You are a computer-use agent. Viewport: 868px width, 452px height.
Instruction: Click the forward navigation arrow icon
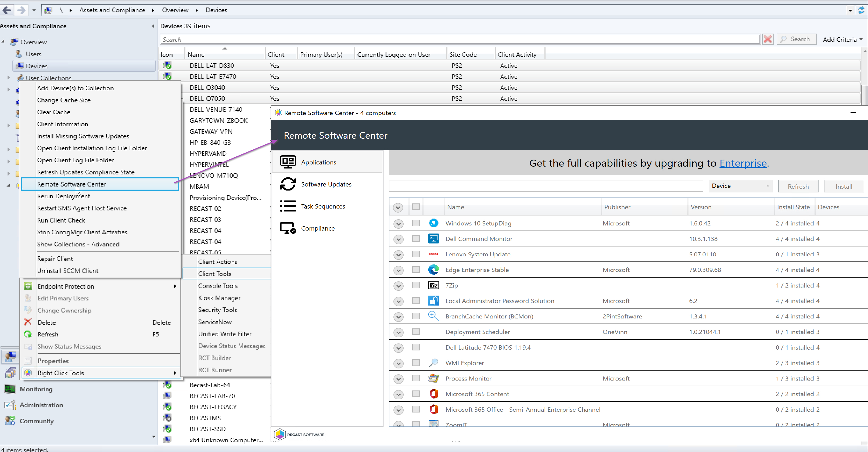[21, 10]
